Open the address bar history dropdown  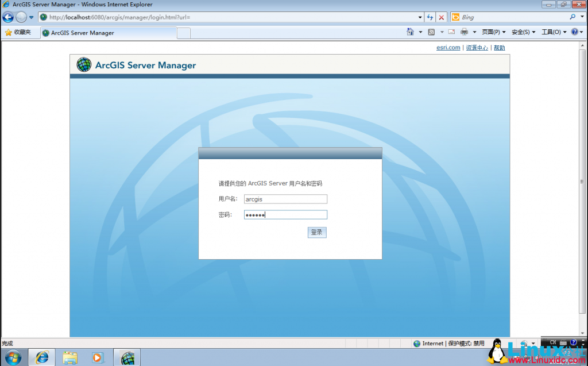(420, 17)
